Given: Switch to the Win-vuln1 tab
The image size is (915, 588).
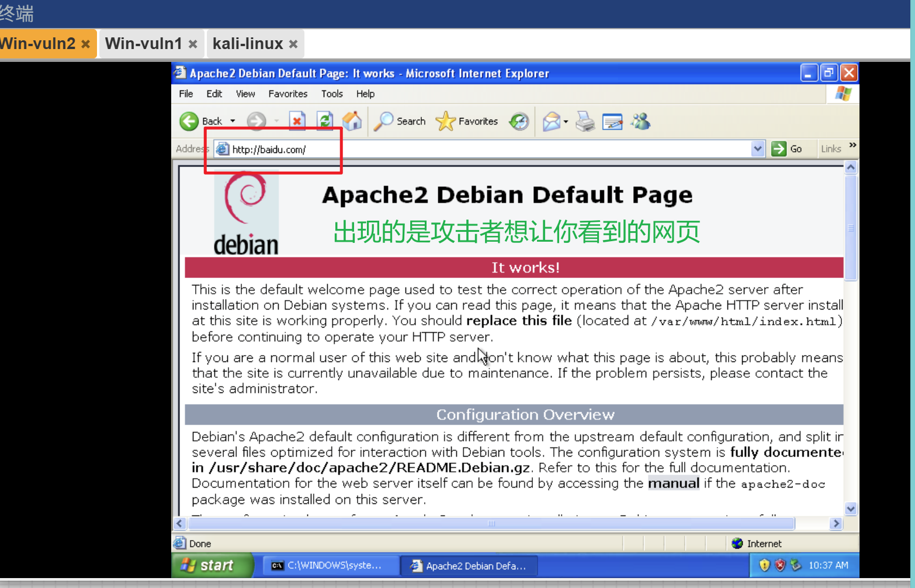Looking at the screenshot, I should pos(144,43).
